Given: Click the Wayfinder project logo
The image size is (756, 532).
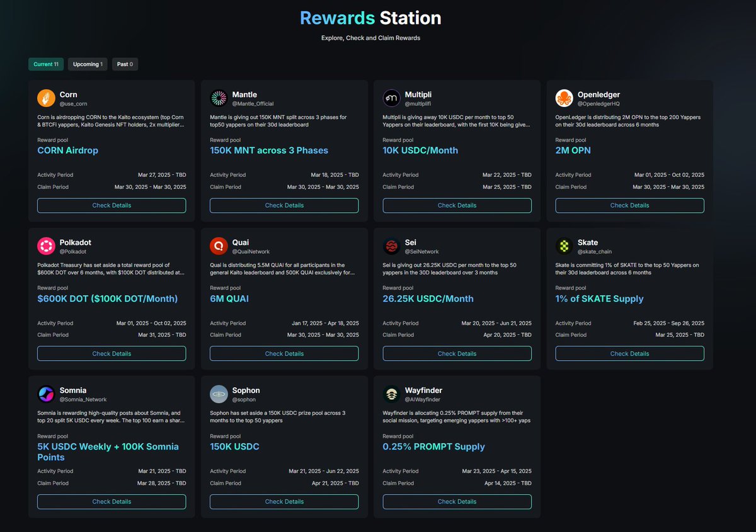Looking at the screenshot, I should [391, 395].
